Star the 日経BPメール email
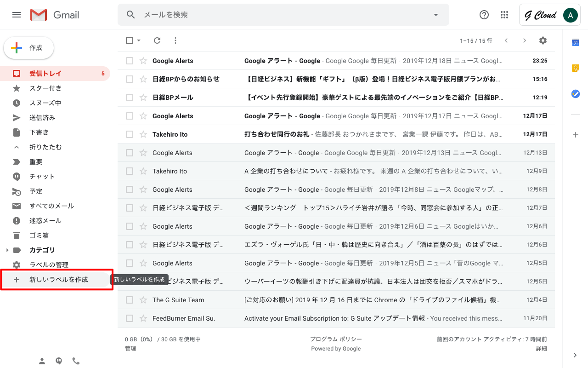The height and width of the screenshot is (368, 588). pyautogui.click(x=143, y=98)
